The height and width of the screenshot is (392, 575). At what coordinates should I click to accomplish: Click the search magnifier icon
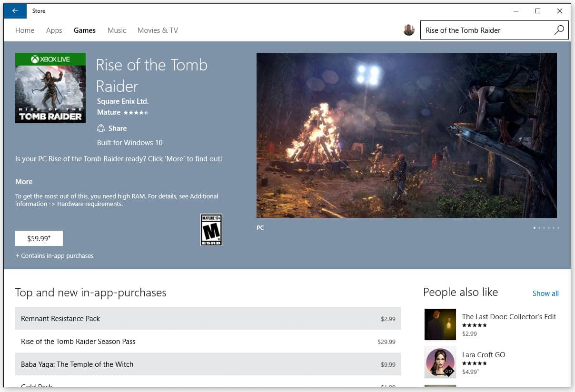click(559, 30)
